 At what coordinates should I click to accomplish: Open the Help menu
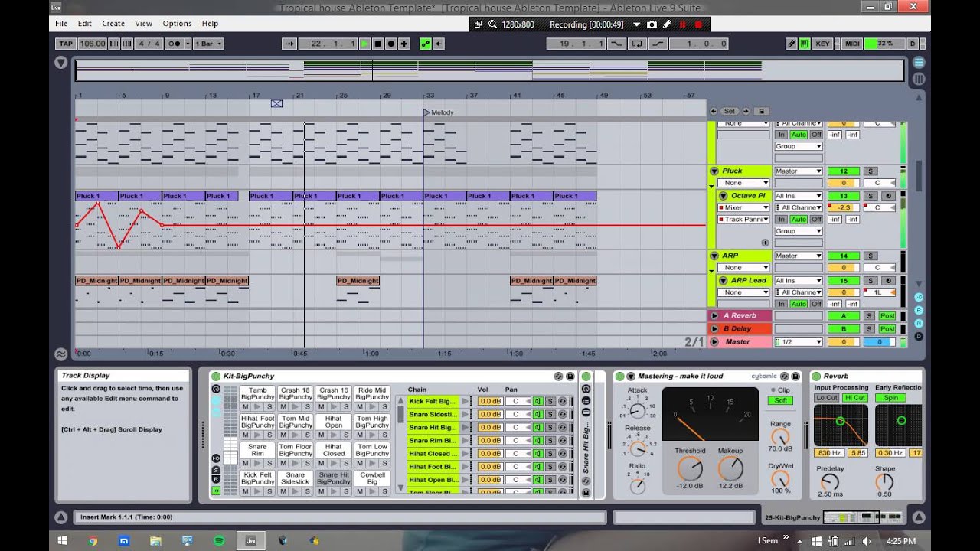[x=210, y=24]
